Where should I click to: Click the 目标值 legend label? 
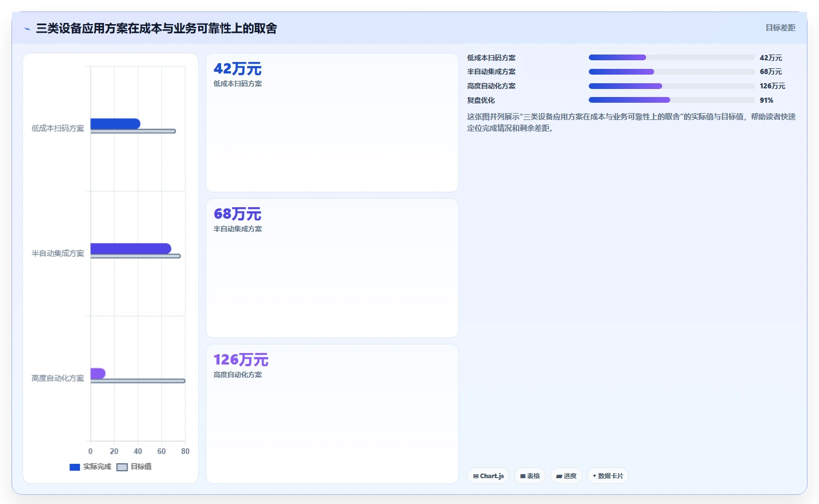[x=141, y=467]
